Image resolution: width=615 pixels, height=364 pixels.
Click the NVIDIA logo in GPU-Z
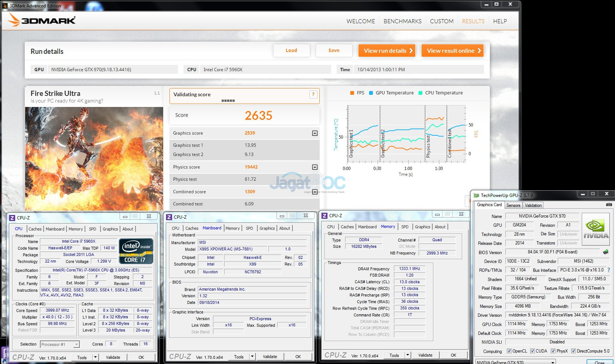coord(595,229)
